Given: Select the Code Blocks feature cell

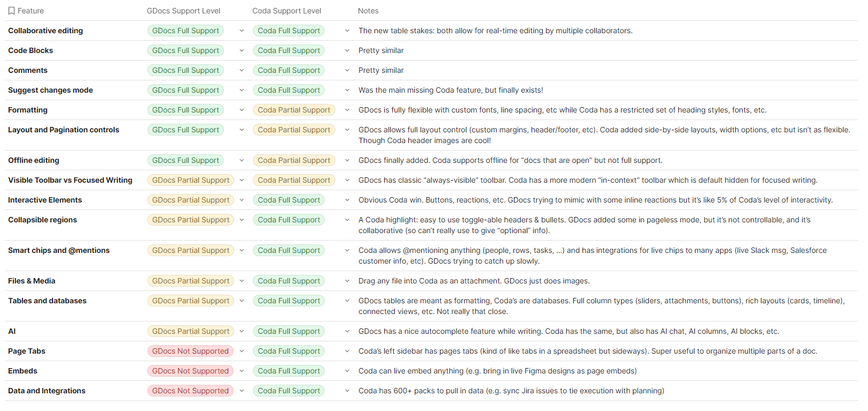Looking at the screenshot, I should click(31, 50).
